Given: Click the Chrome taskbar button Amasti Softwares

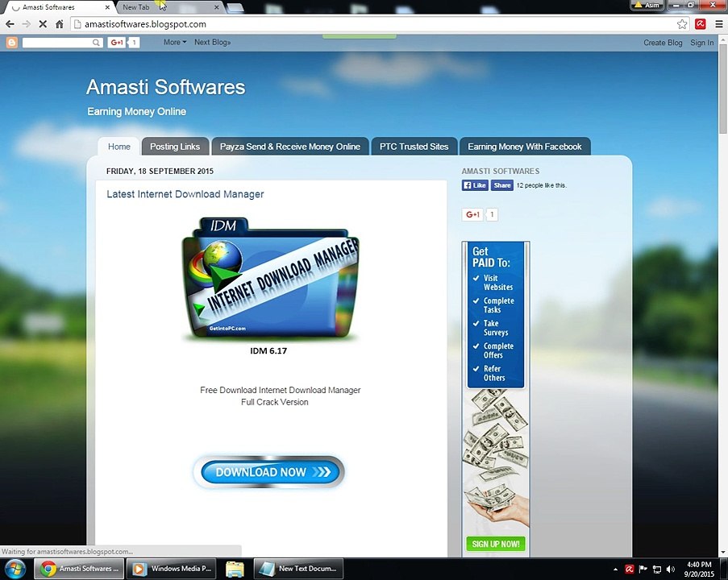Looking at the screenshot, I should (79, 569).
